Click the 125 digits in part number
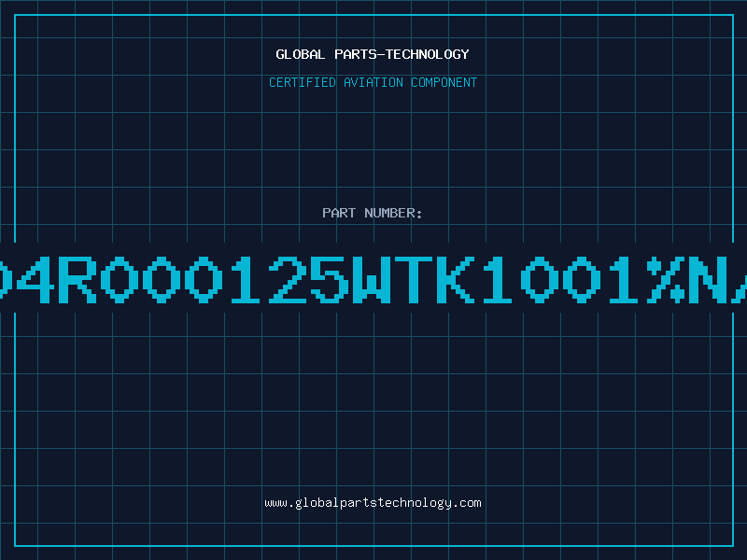The image size is (747, 560). click(x=289, y=279)
